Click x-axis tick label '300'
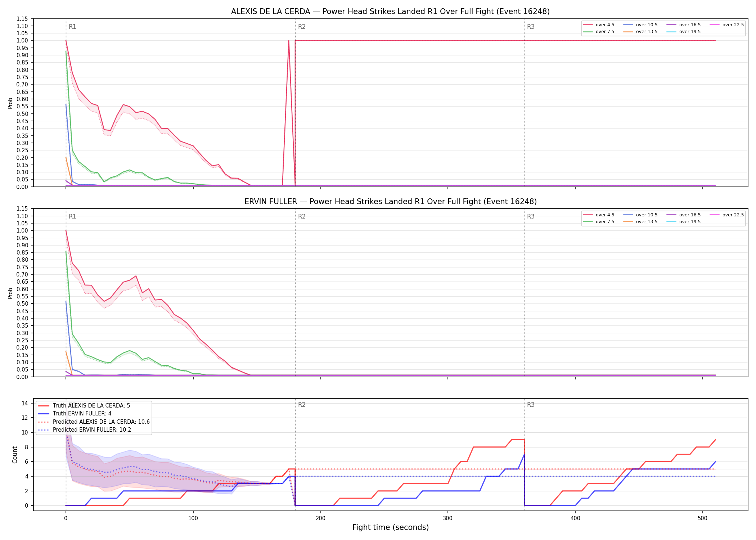The image size is (756, 540). click(448, 518)
